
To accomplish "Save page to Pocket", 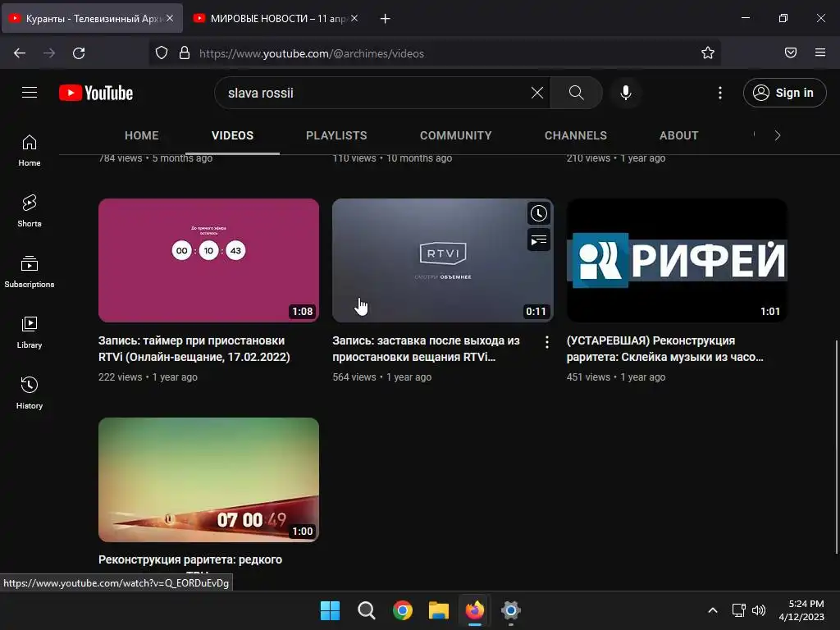I will click(791, 52).
